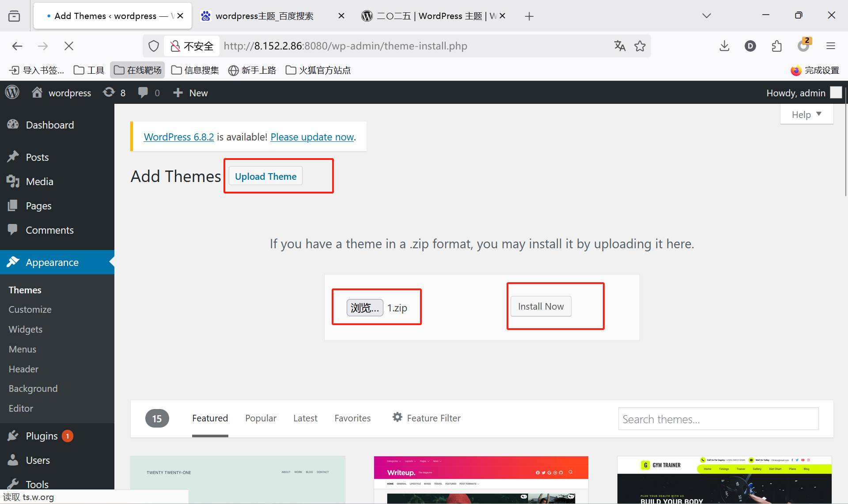Select the Popular themes tab

[261, 418]
